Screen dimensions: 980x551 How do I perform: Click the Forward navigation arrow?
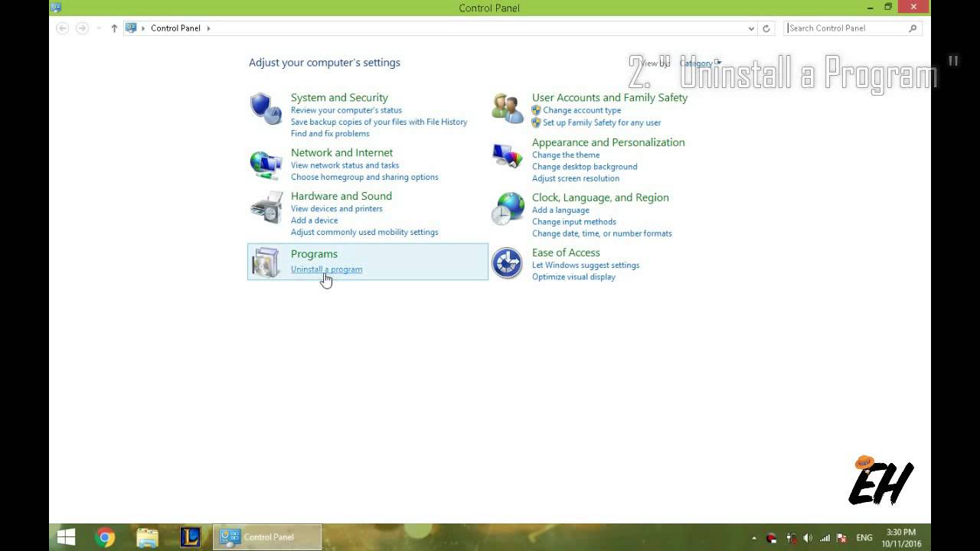82,28
